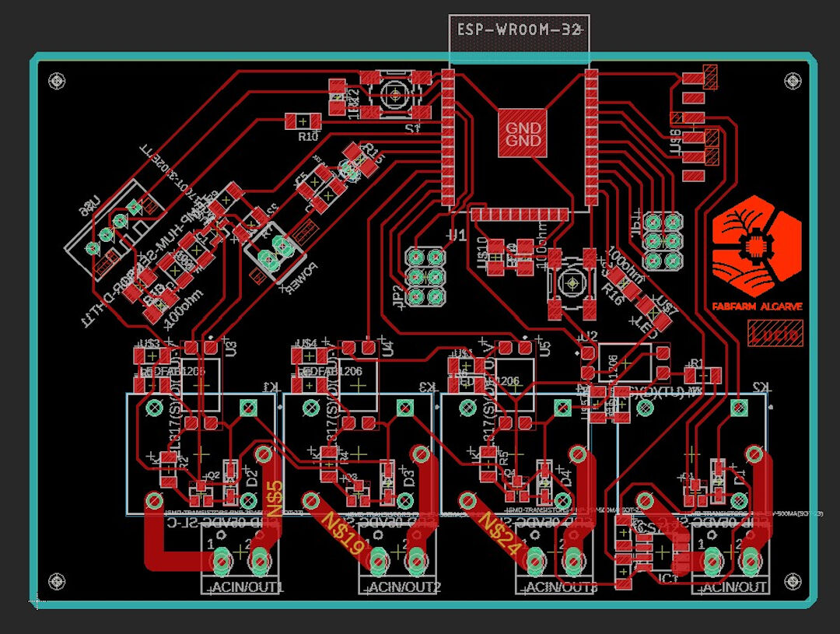Select the N$19 net label
Screen dimensions: 840x634
345,534
